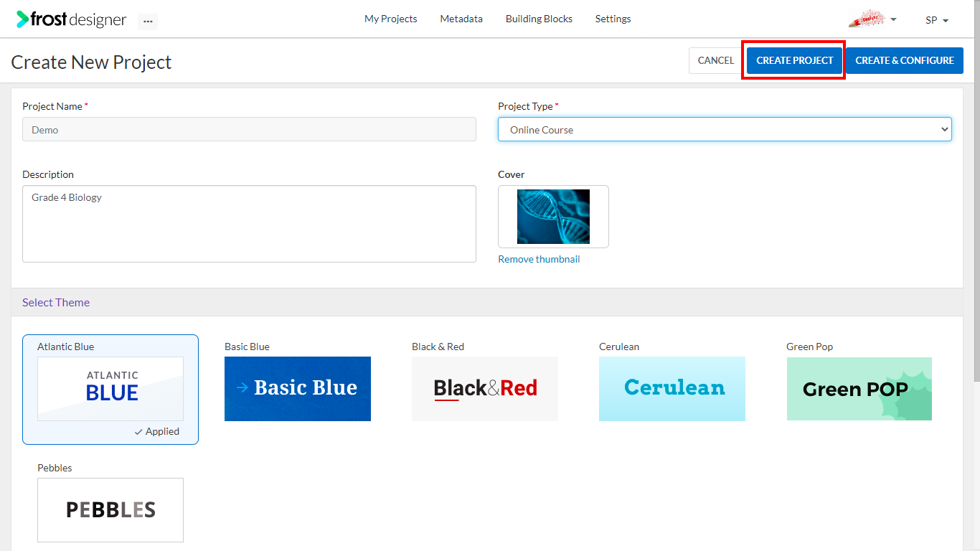Image resolution: width=980 pixels, height=551 pixels.
Task: Open Settings in top navigation
Action: (x=613, y=19)
